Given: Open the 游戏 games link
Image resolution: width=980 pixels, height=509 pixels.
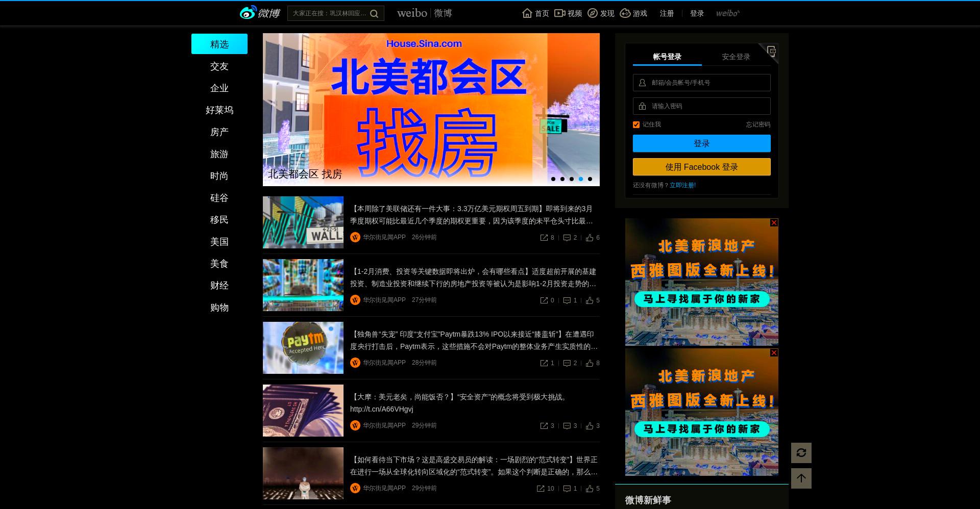Looking at the screenshot, I should click(x=633, y=13).
